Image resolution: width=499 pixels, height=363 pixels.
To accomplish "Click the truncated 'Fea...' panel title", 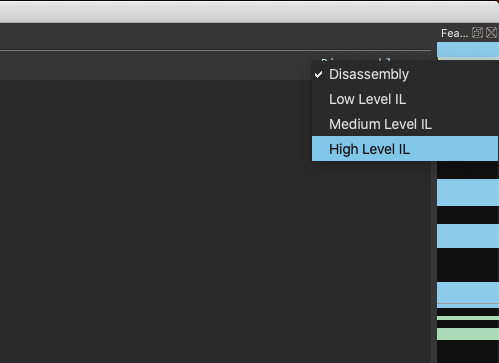I will (454, 33).
